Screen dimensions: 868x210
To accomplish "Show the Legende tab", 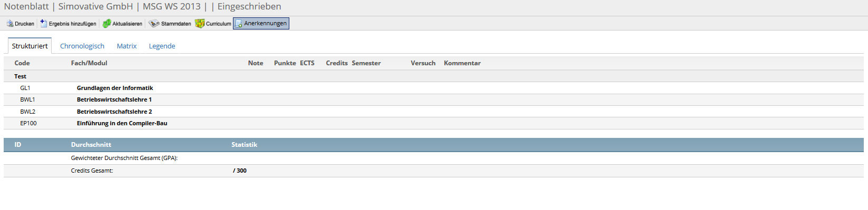I will [162, 46].
